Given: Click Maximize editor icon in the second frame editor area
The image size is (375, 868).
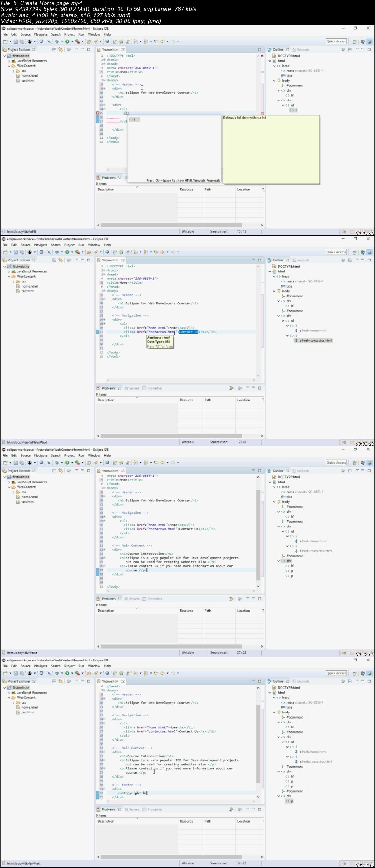Looking at the screenshot, I should [259, 260].
